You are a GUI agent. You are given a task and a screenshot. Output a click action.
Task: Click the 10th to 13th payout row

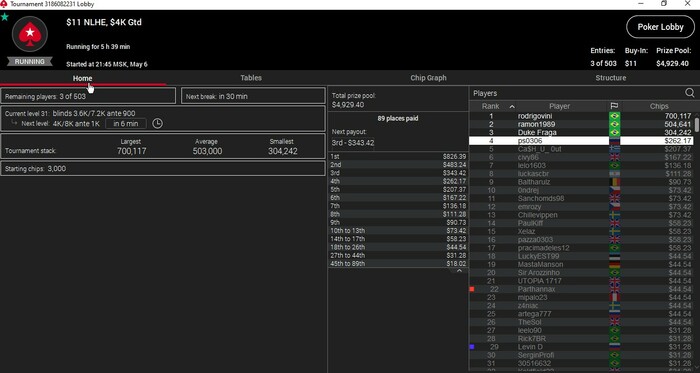398,231
